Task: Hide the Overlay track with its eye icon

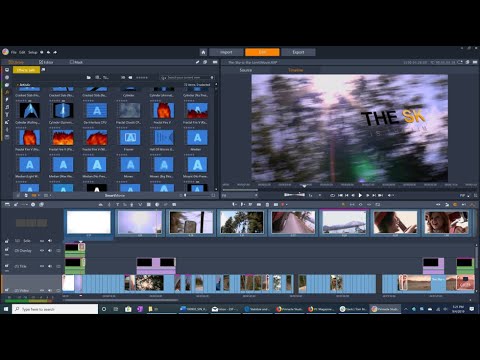Action: coord(42,250)
